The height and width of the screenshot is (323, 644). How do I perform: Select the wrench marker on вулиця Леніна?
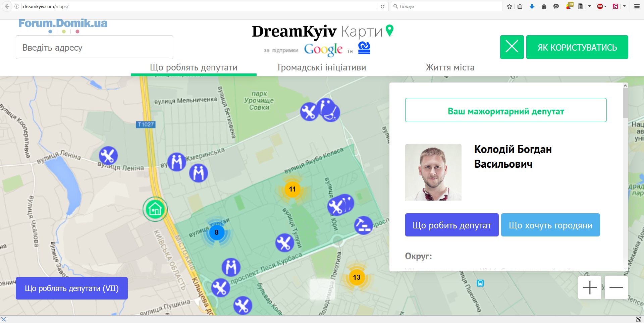(x=108, y=156)
